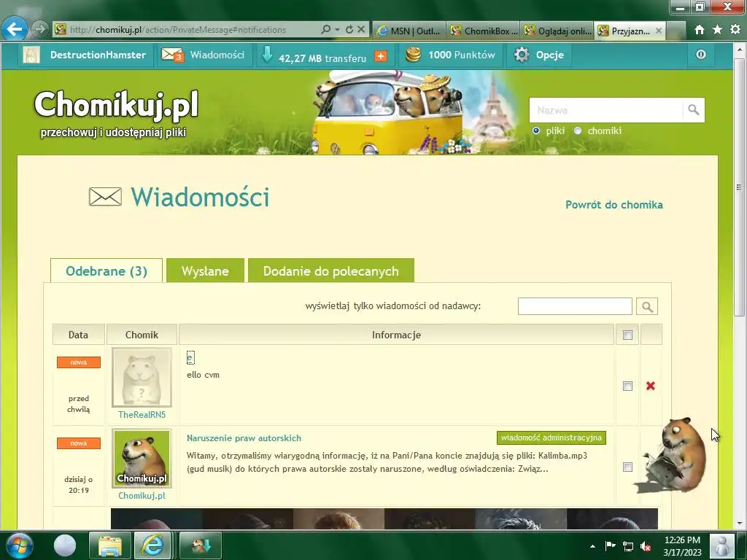Open DestructionHamster account link
747x560 pixels.
point(98,55)
